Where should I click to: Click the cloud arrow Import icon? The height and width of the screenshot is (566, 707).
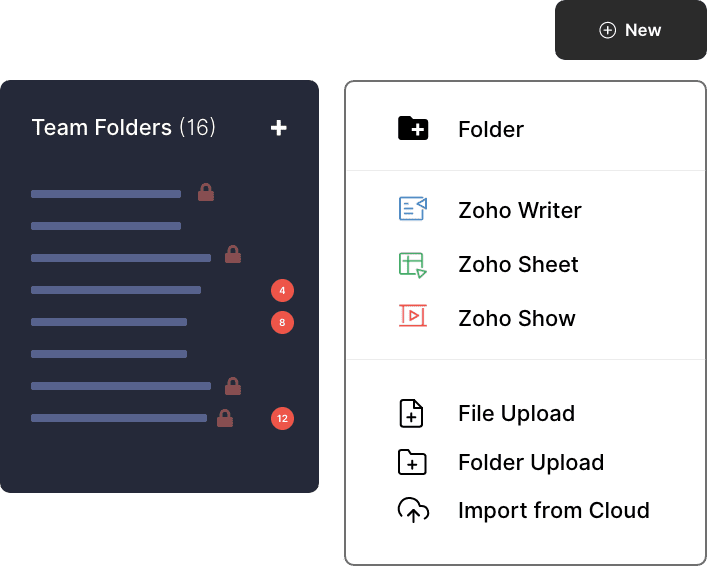[x=413, y=510]
